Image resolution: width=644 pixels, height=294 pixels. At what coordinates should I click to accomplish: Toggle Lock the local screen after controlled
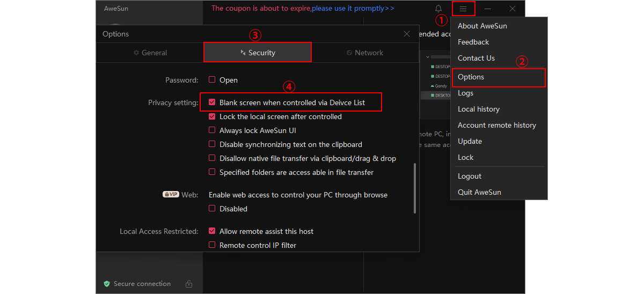point(212,116)
